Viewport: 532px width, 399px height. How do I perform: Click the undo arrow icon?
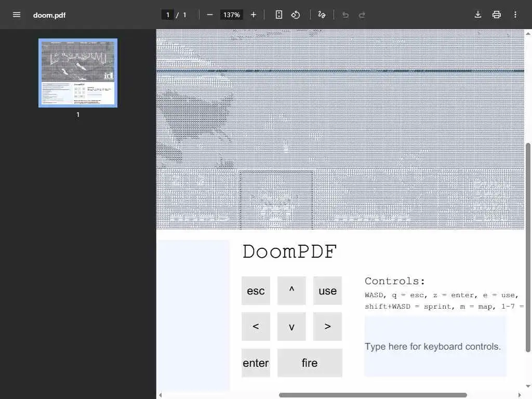(345, 15)
